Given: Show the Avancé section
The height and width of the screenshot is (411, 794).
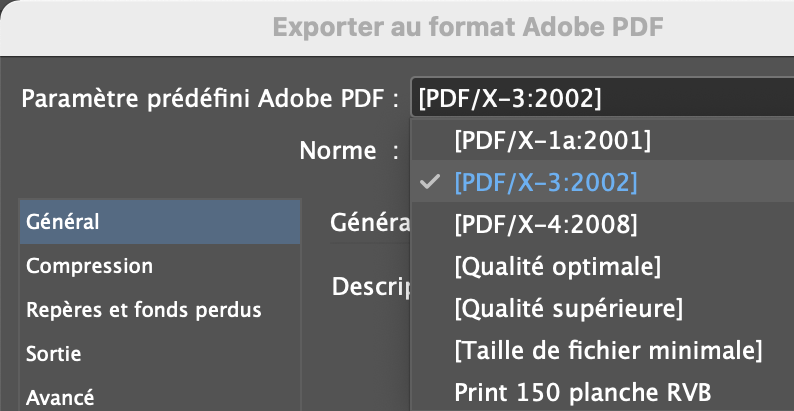Looking at the screenshot, I should coord(61,397).
